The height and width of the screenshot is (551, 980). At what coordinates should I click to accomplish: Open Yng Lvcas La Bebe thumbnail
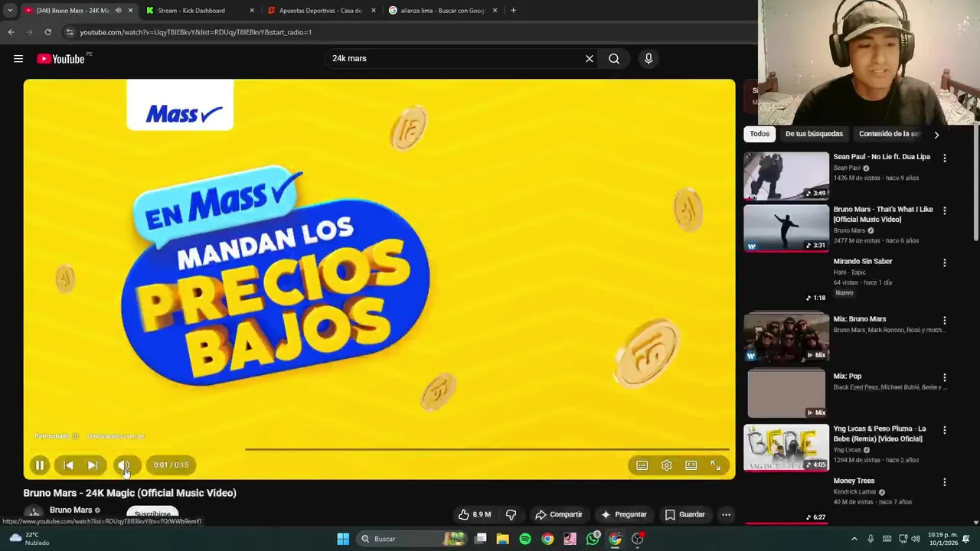[786, 448]
